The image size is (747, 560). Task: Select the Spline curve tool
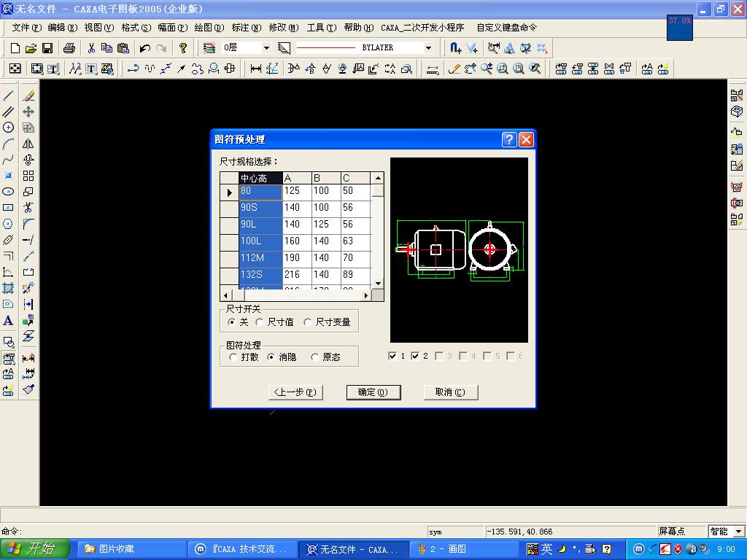click(8, 160)
